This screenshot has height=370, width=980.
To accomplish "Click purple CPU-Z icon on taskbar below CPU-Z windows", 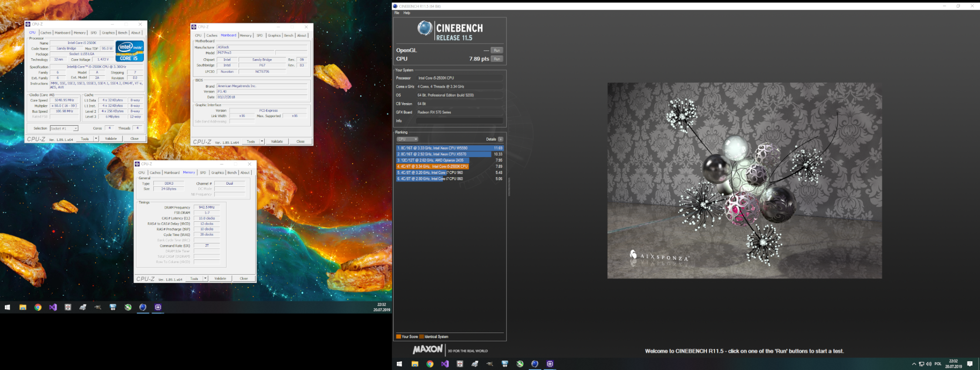I will pos(158,307).
